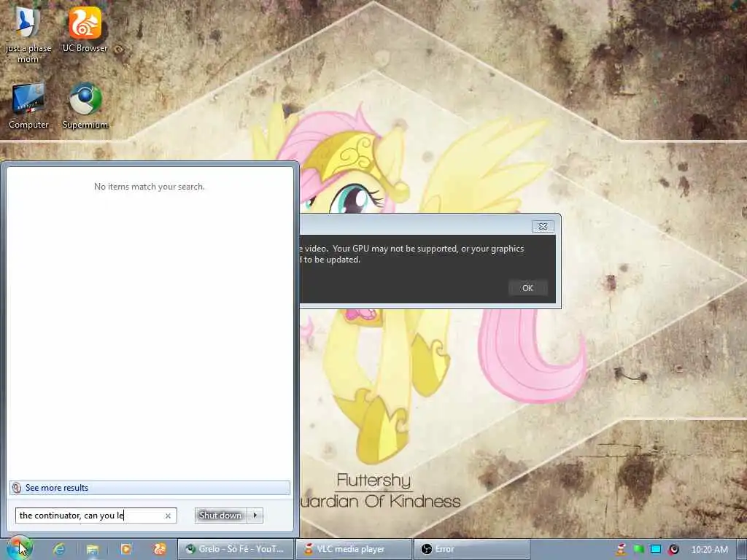Click the VLC cone tray icon

pos(621,549)
